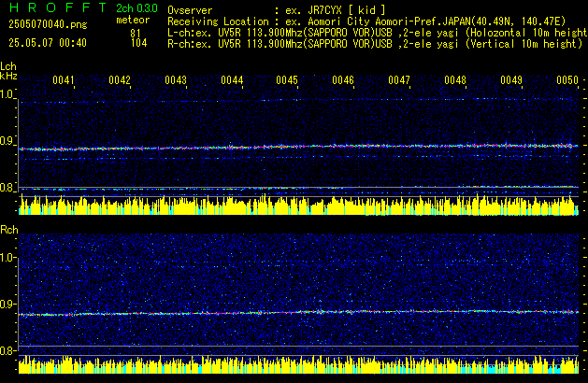
Task: Click the Ovserver JR7CYX line
Action: [276, 10]
